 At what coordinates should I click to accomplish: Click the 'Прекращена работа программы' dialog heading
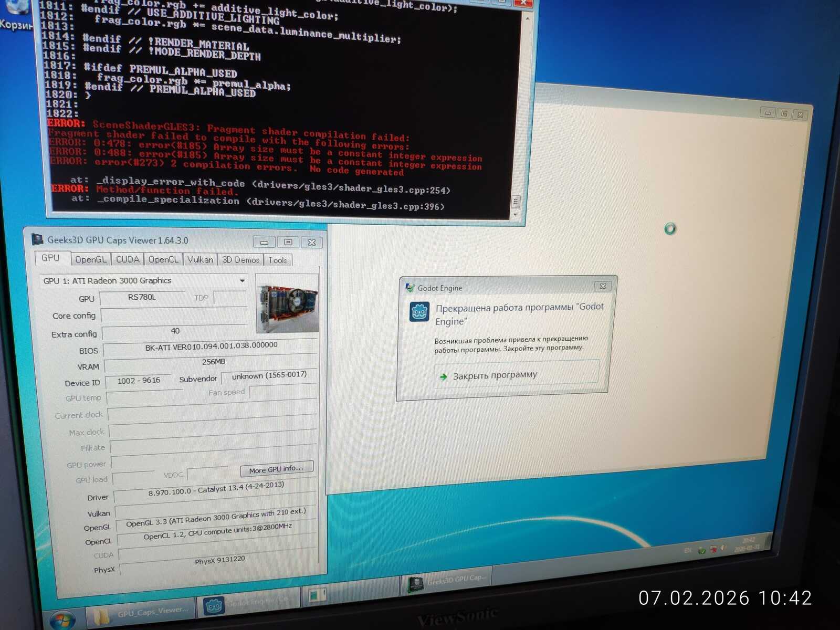(520, 313)
